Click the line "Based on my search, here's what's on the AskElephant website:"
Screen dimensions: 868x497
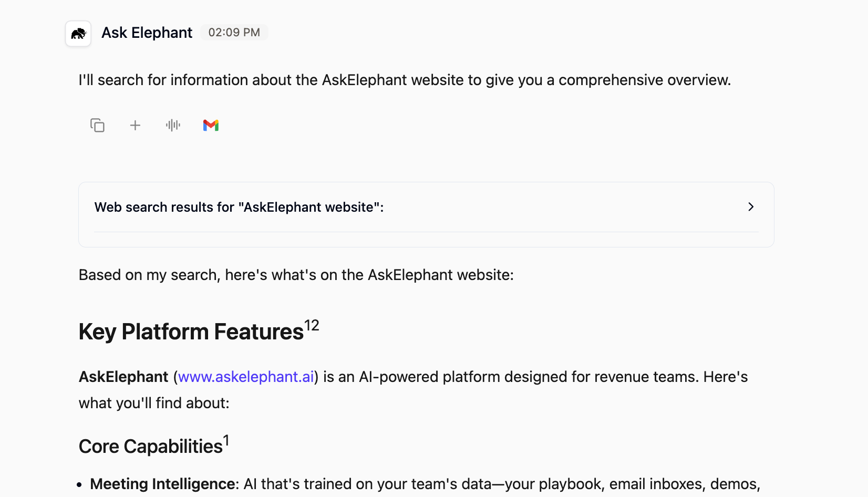[296, 275]
